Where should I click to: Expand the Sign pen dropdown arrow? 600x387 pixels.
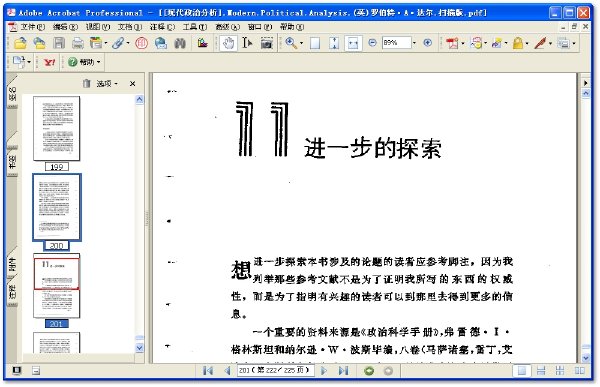coord(550,43)
